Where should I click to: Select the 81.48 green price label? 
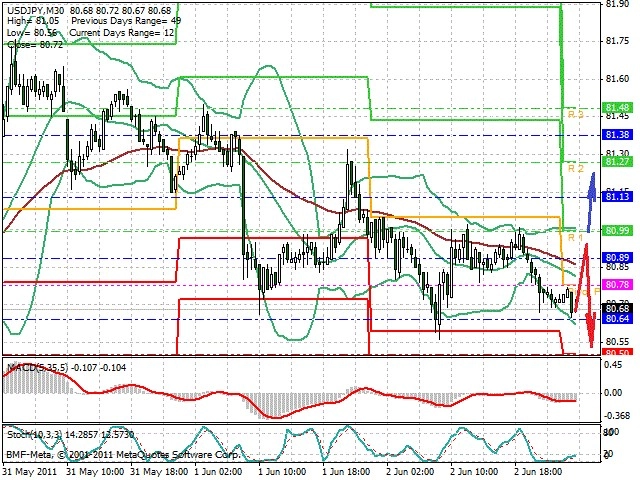617,108
